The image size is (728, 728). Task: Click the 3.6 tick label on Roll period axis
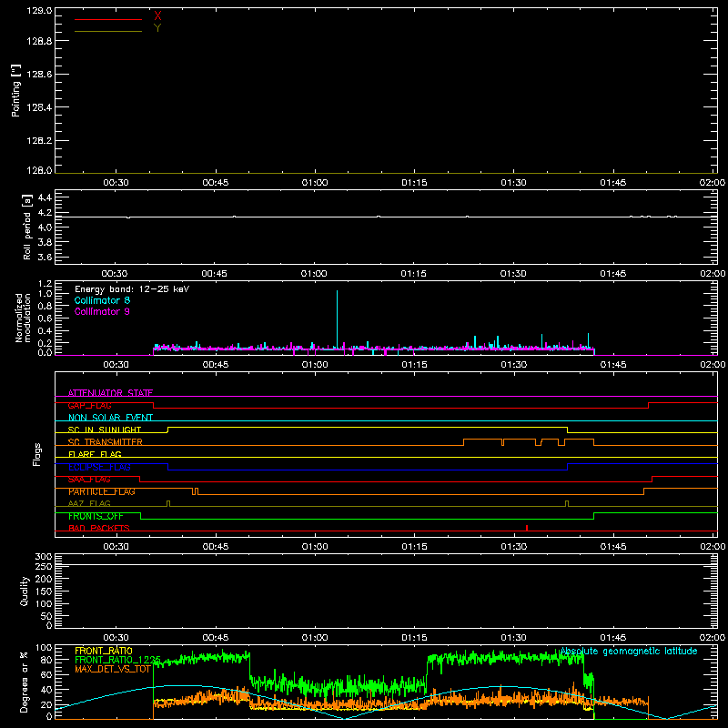pyautogui.click(x=45, y=257)
